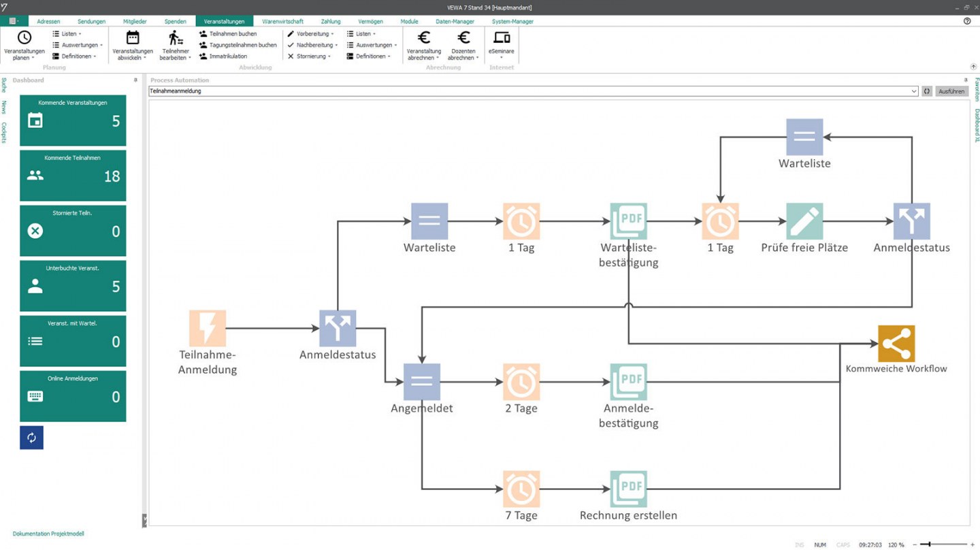Select the 2 Tage timer node

pyautogui.click(x=521, y=382)
